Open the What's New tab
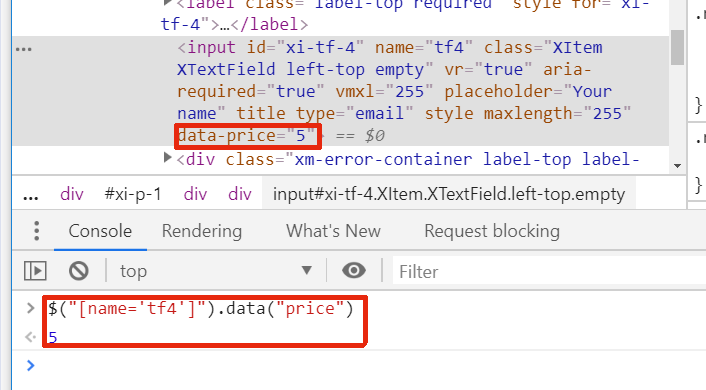Viewport: 706px width, 390px height. pos(333,231)
